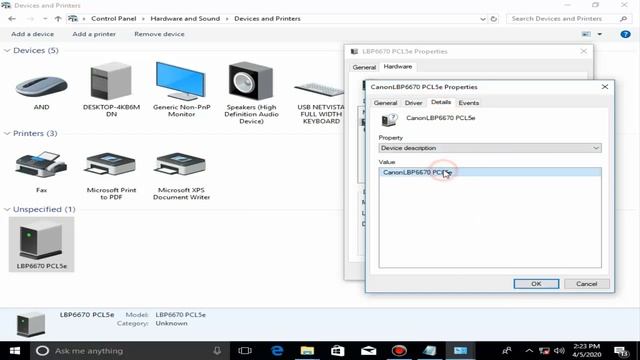Go back with the back arrow

(12, 19)
